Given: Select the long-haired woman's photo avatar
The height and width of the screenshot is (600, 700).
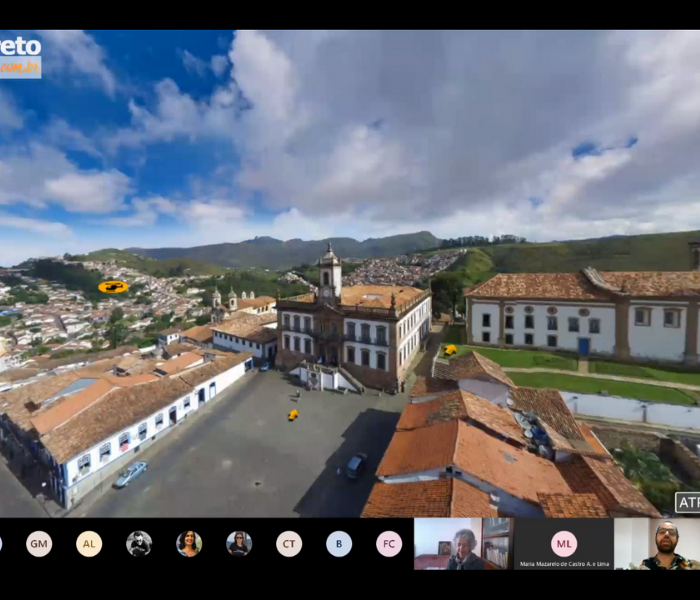Looking at the screenshot, I should (x=189, y=543).
